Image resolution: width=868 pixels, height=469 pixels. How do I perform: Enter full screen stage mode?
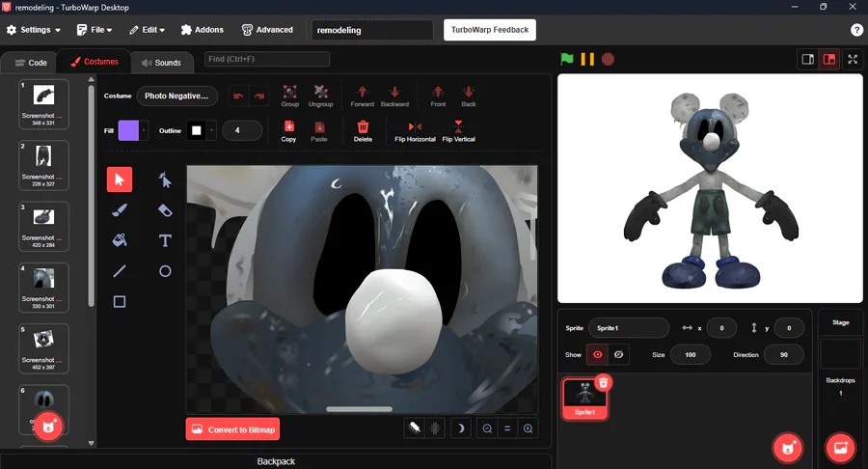click(853, 59)
